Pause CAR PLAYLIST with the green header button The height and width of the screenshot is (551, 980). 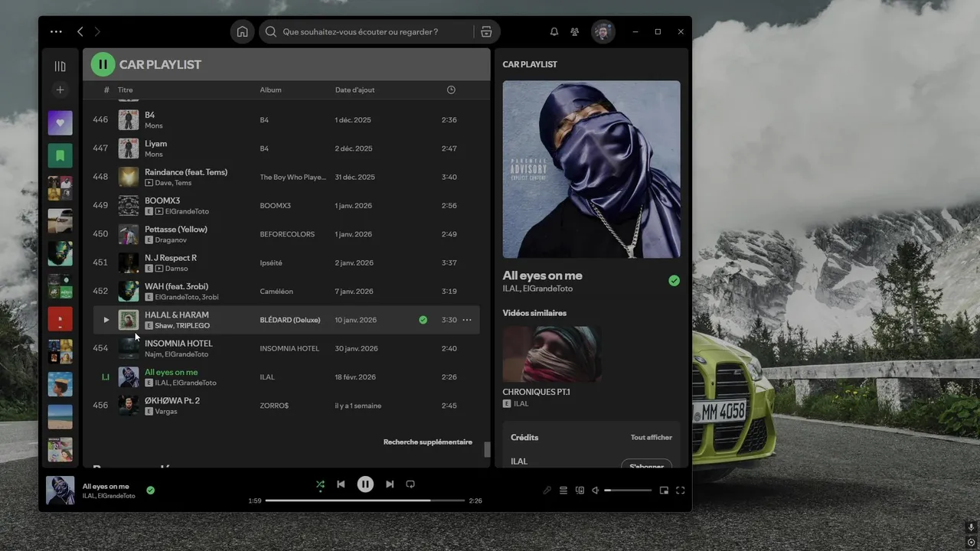click(103, 64)
